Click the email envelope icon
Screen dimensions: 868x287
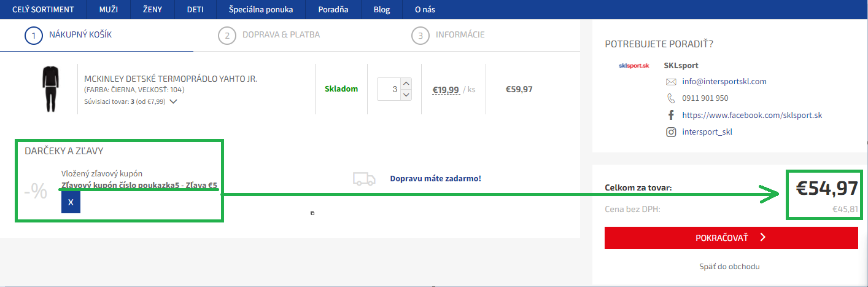coord(671,82)
